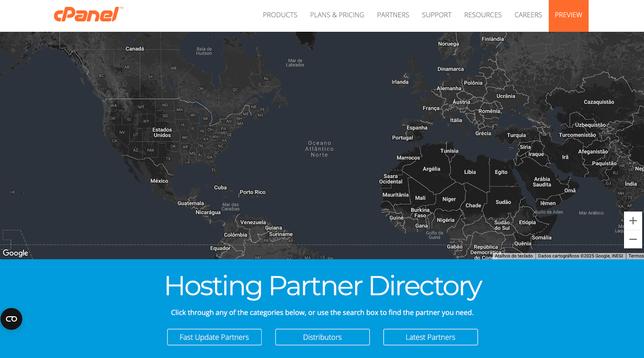This screenshot has height=358, width=644.
Task: Show Fast Update Partners
Action: (x=214, y=337)
